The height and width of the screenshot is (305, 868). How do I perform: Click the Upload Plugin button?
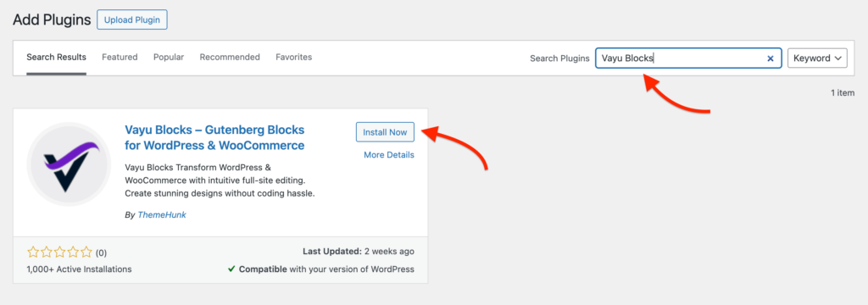(x=131, y=20)
